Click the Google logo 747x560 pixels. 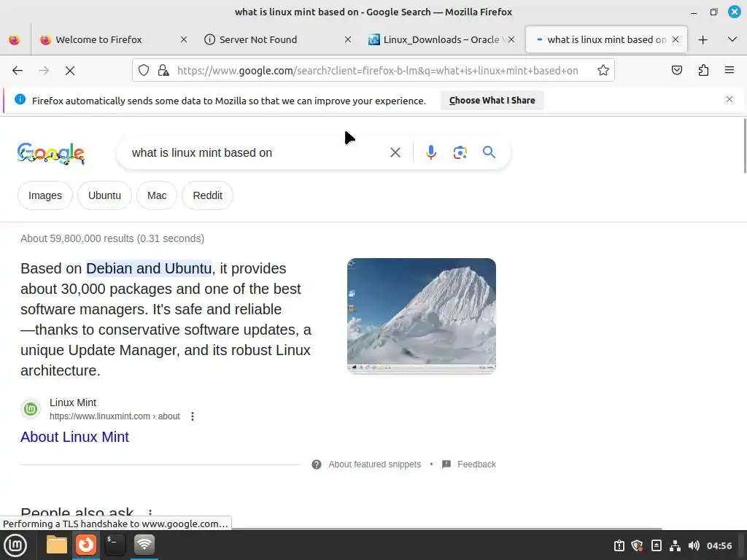coord(51,153)
